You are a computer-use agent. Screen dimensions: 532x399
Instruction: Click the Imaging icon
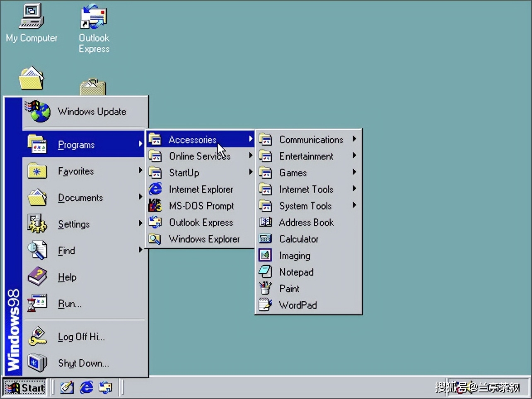[266, 255]
